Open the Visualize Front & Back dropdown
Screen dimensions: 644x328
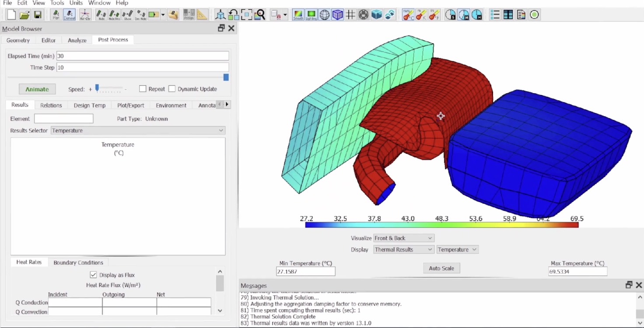(403, 238)
